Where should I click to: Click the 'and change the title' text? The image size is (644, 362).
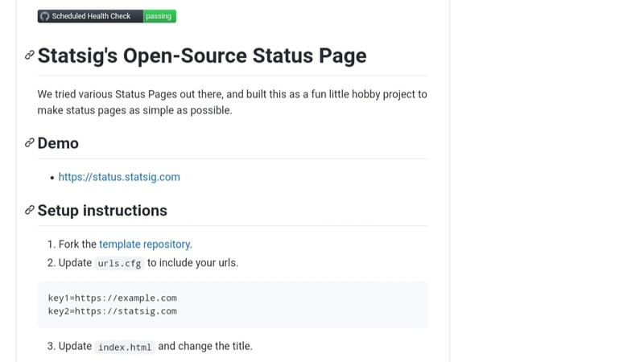(x=205, y=346)
